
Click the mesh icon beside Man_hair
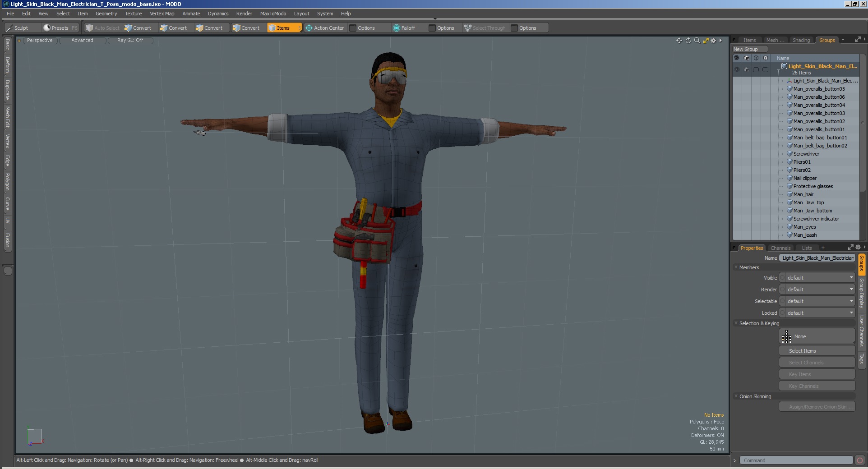[790, 194]
